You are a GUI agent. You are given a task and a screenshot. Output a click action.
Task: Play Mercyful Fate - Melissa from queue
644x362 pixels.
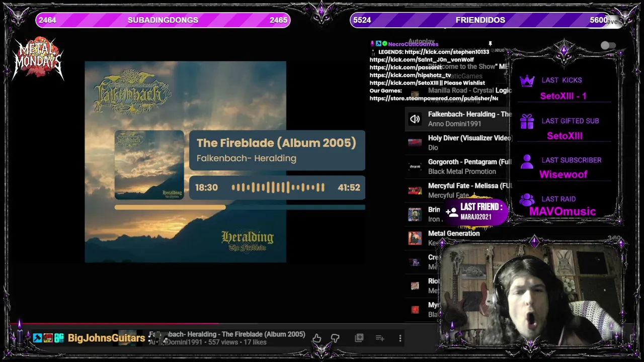(x=470, y=186)
